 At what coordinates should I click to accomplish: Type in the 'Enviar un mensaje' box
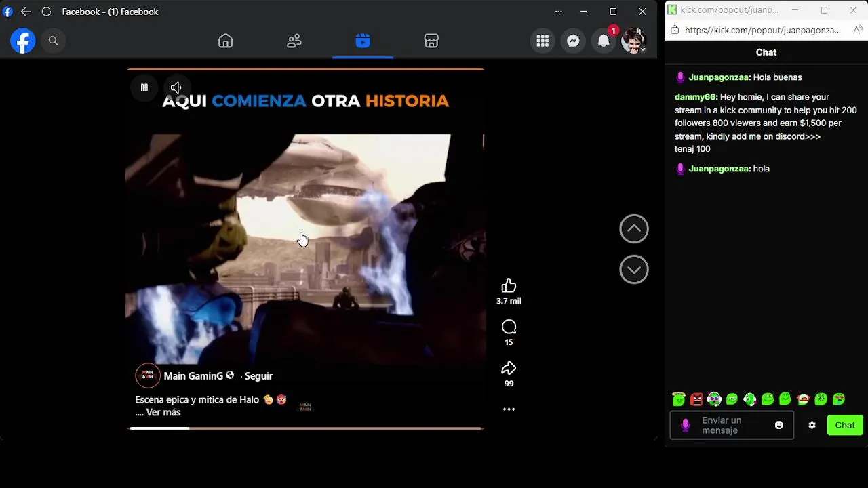coord(732,426)
